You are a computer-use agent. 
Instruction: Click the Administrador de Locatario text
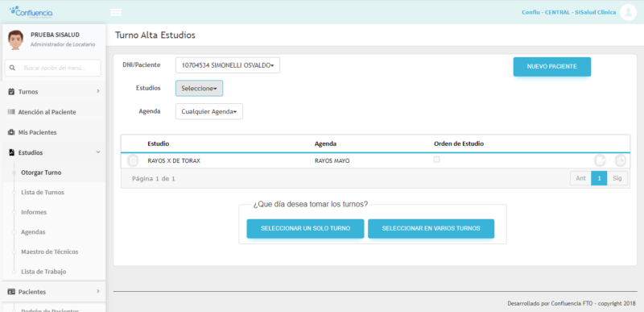coord(63,44)
